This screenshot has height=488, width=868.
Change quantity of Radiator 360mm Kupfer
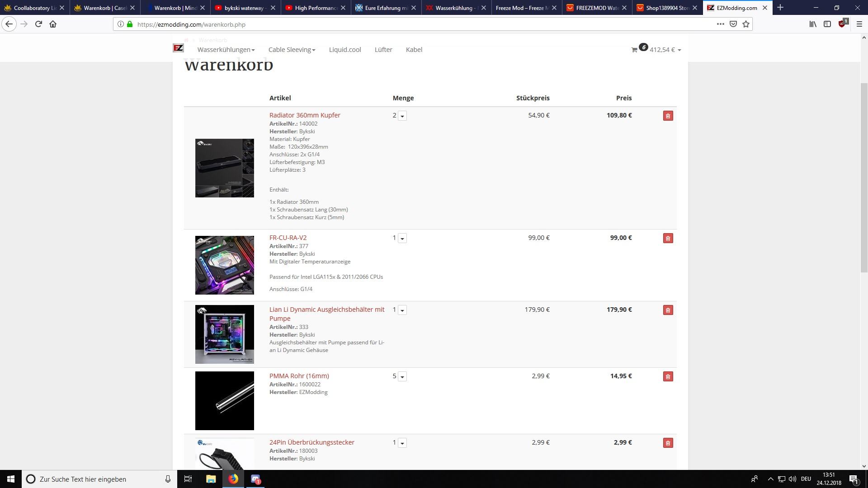pos(402,116)
